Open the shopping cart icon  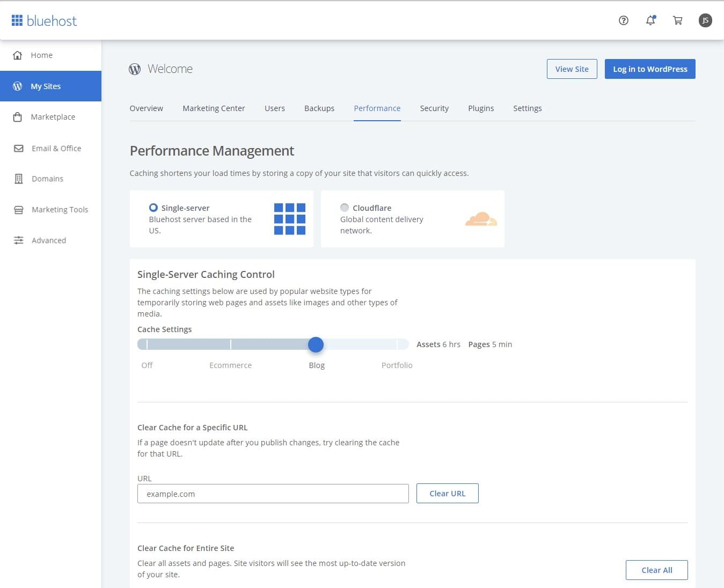coord(677,20)
